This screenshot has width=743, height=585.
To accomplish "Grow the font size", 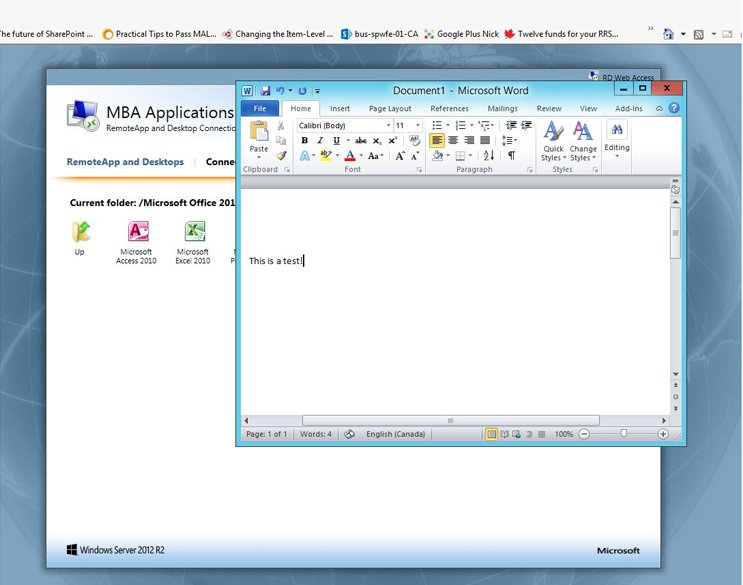I will tap(400, 156).
